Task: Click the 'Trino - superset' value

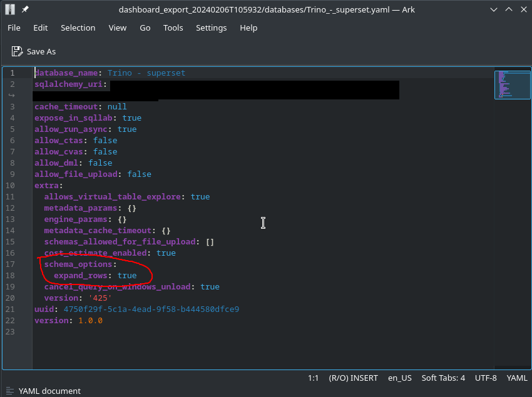Action: coord(146,73)
